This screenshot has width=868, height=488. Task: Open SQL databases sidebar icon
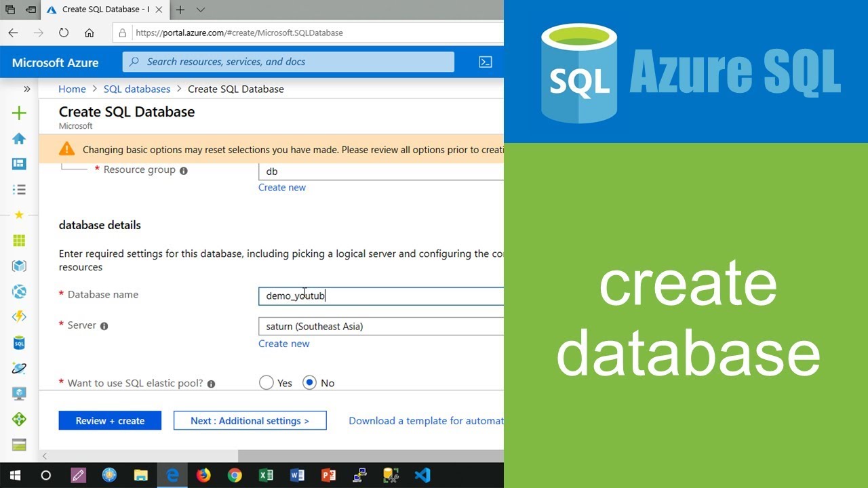[19, 343]
